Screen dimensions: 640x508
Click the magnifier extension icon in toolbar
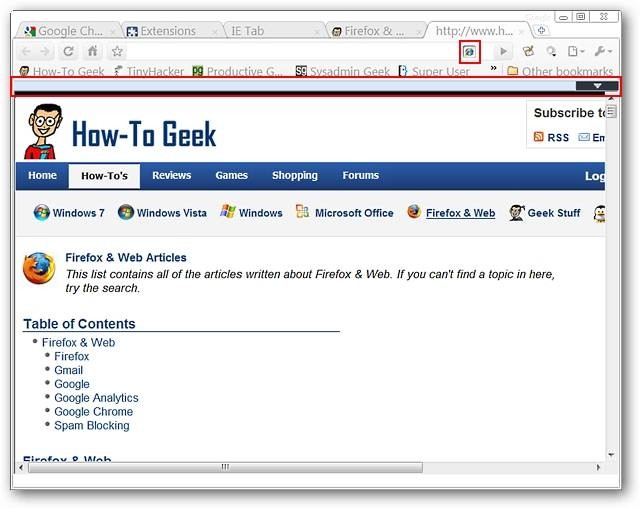(551, 51)
